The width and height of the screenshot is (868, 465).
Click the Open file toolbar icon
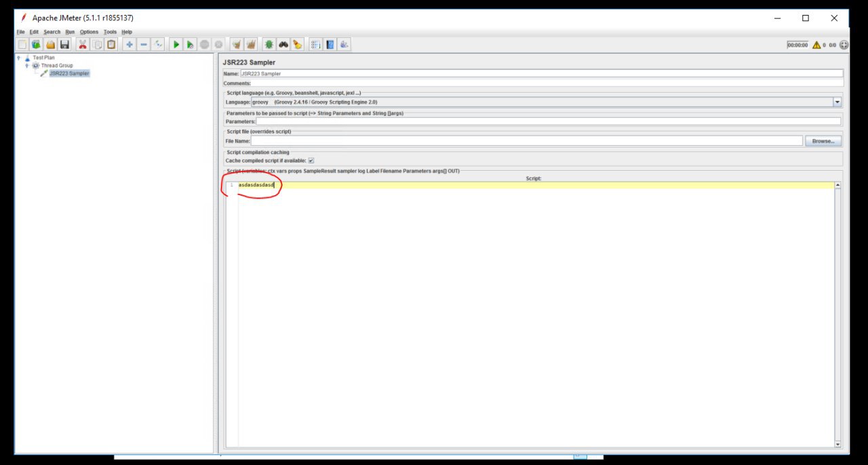click(50, 45)
